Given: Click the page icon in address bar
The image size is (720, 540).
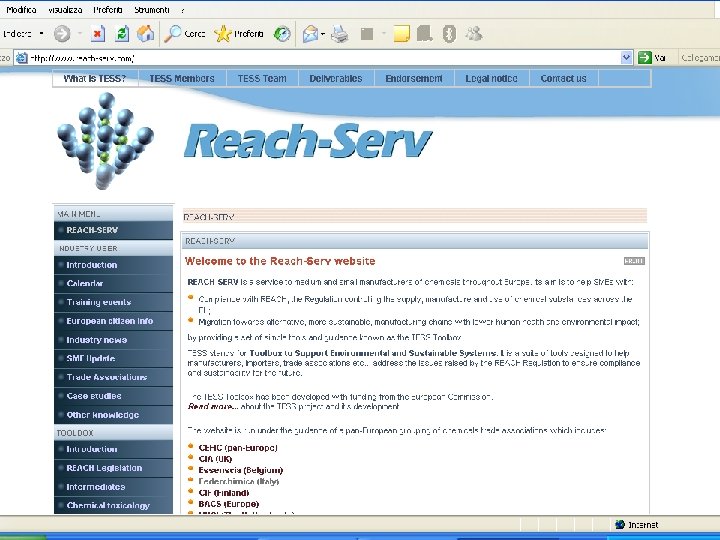Looking at the screenshot, I should coord(22,58).
